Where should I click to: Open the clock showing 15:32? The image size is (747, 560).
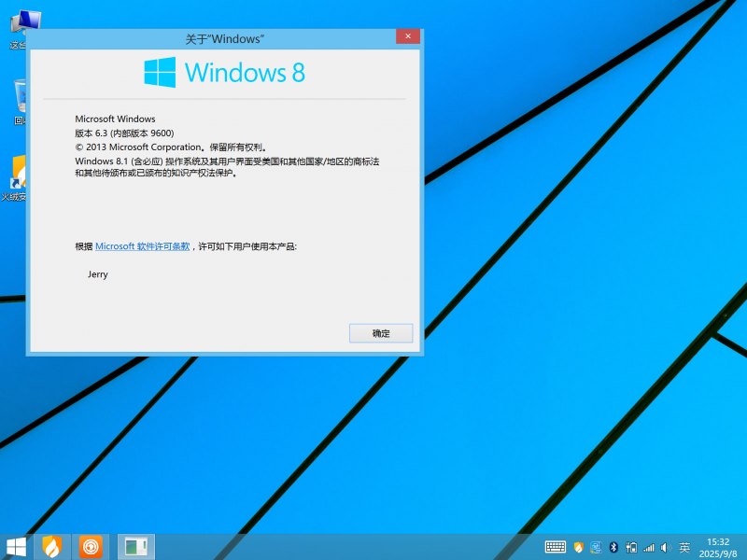tap(718, 548)
